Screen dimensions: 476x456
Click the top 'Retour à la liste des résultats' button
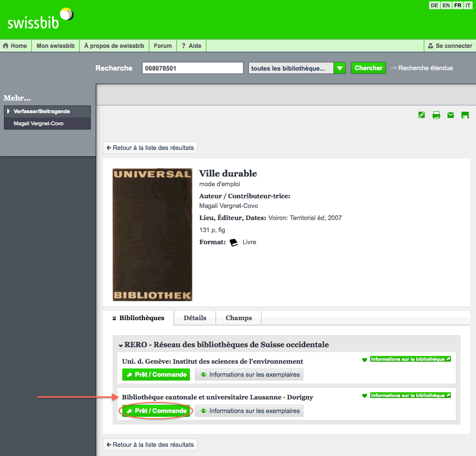150,148
